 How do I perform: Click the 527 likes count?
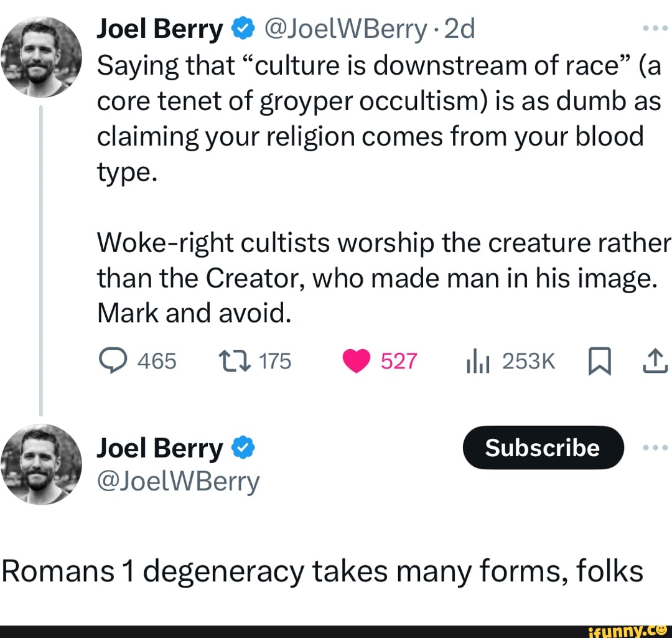tap(398, 361)
